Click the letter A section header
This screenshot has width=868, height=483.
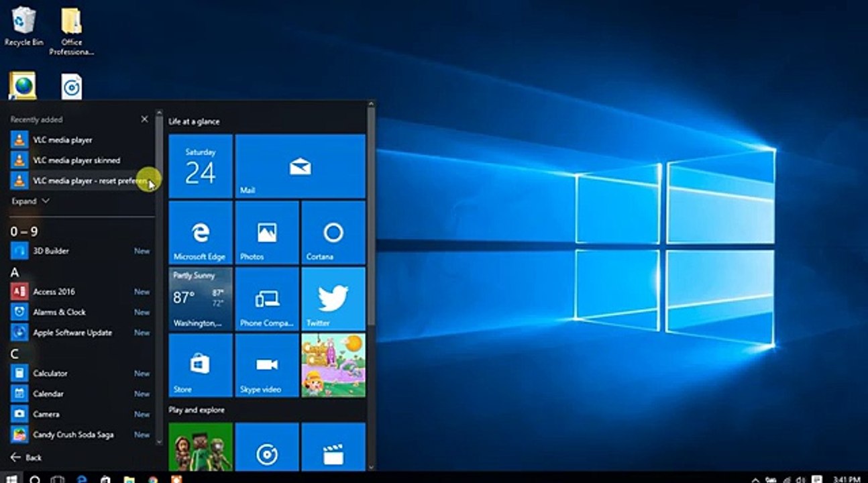coord(15,272)
